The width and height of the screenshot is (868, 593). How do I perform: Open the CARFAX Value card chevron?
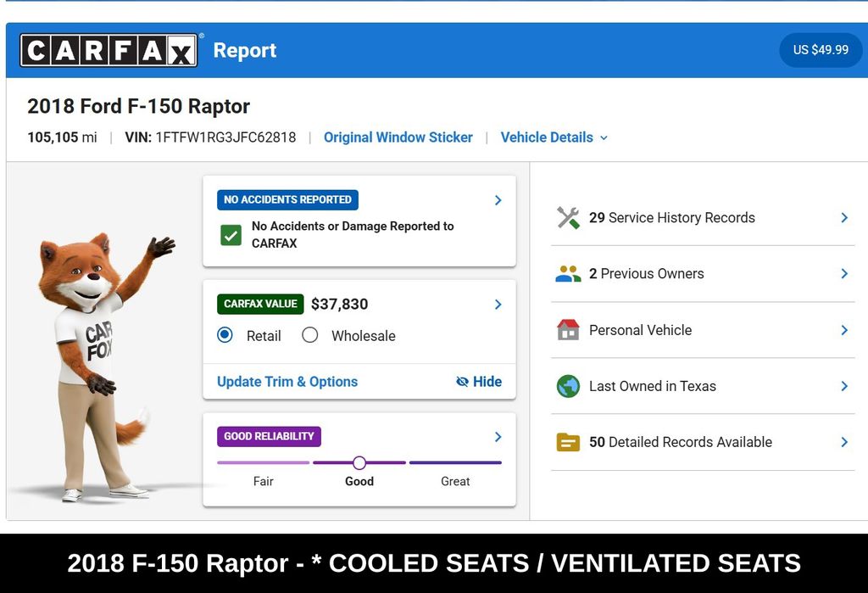(498, 305)
